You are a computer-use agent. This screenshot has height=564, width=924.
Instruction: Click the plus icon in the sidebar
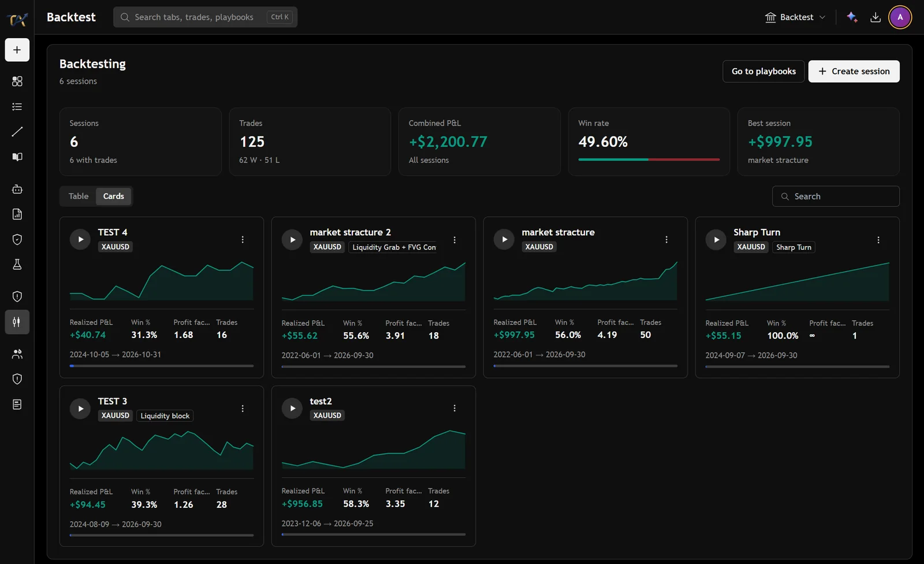[17, 50]
